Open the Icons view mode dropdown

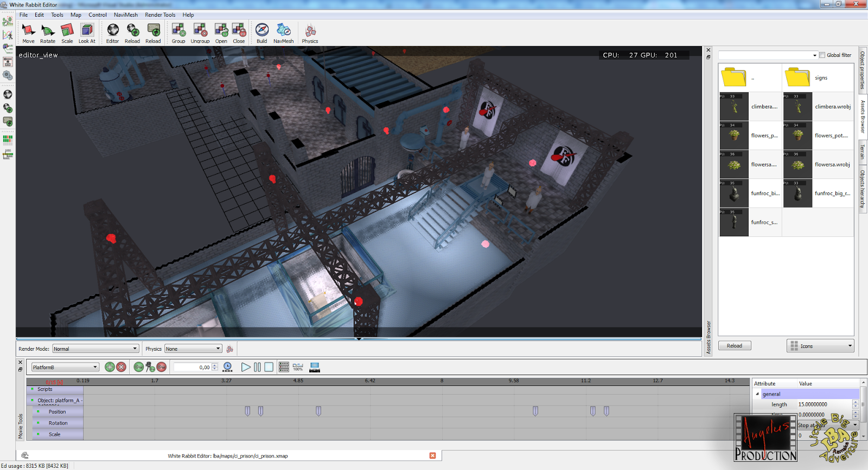pos(820,346)
